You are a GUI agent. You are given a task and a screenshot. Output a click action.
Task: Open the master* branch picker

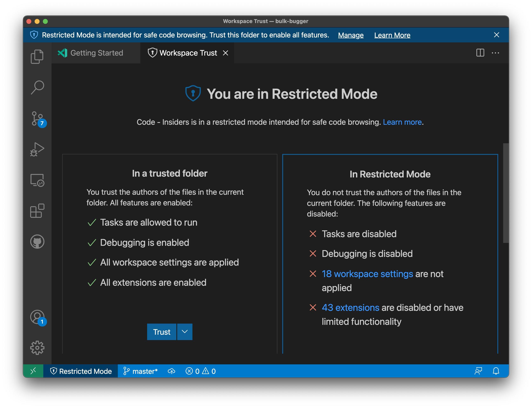click(140, 371)
